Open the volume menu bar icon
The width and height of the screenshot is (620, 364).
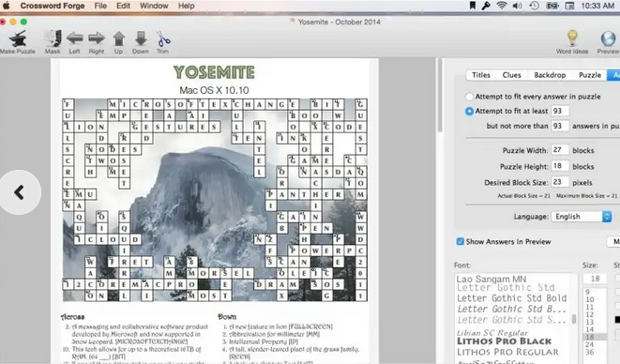pyautogui.click(x=517, y=6)
